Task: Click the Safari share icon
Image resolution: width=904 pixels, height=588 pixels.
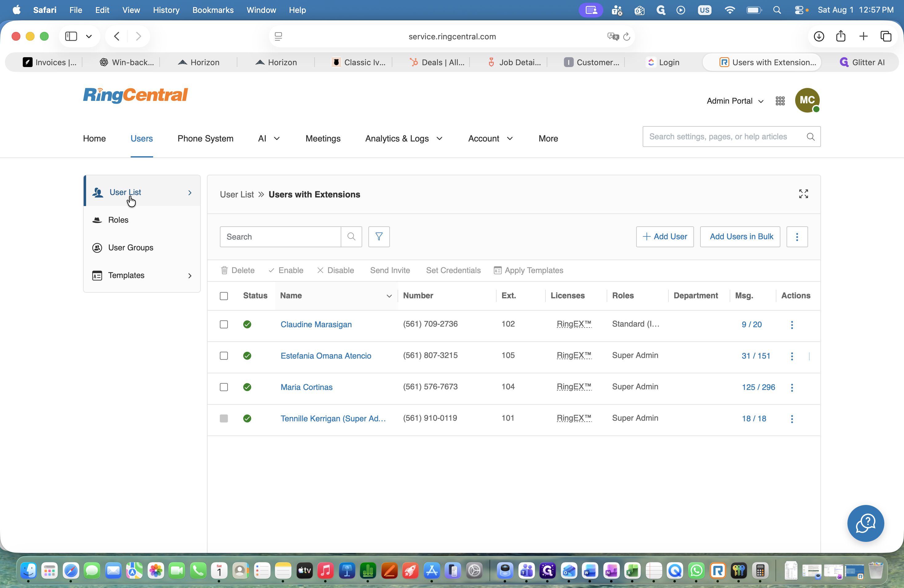Action: pyautogui.click(x=841, y=36)
